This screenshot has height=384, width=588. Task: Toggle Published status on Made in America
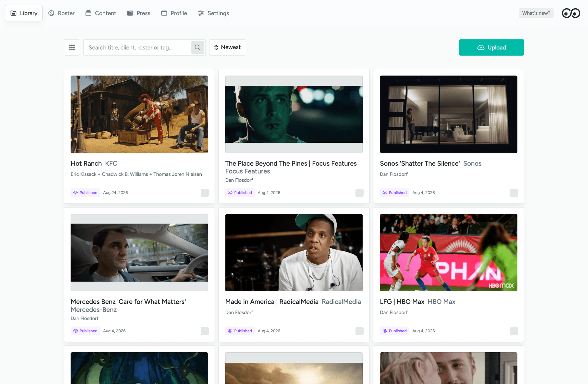click(x=240, y=331)
